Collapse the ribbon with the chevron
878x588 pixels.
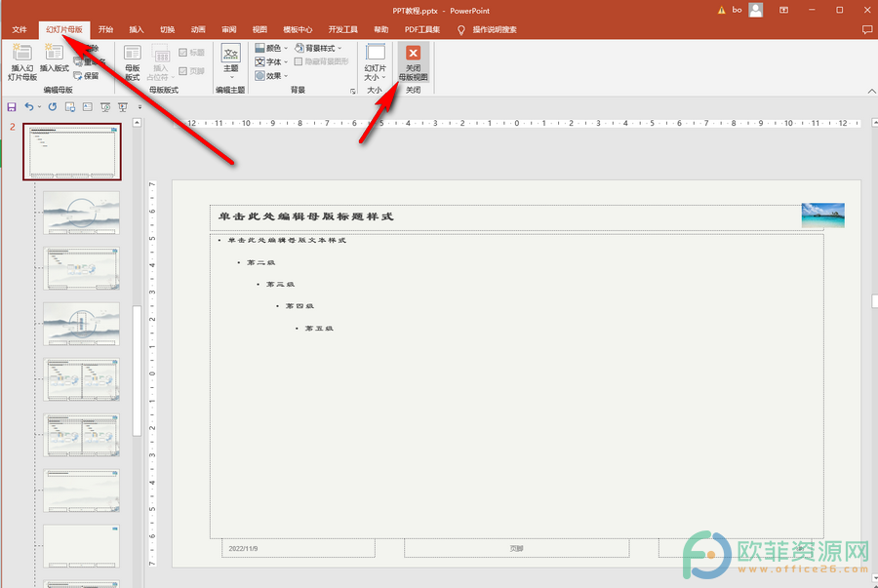tap(872, 92)
